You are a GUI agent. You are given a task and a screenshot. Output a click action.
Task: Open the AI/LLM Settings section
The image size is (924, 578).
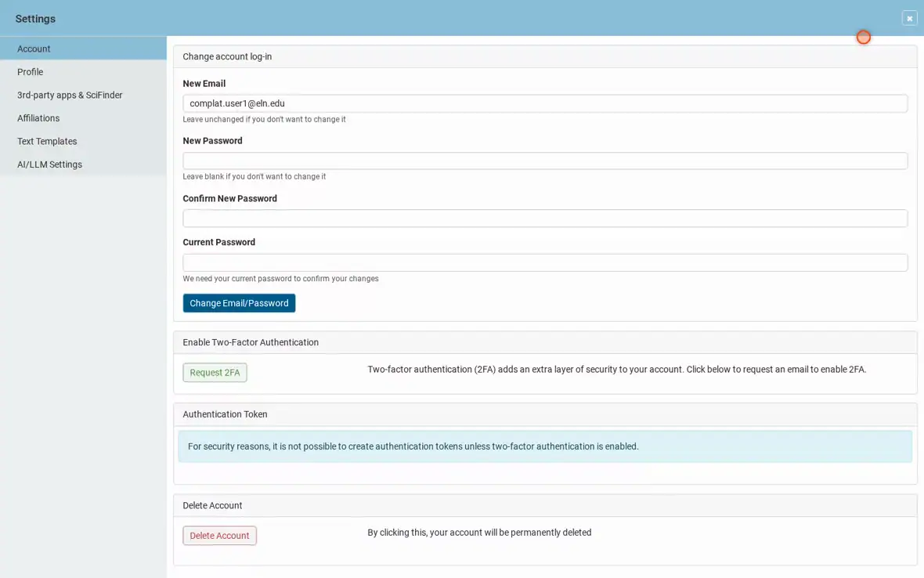(83, 164)
